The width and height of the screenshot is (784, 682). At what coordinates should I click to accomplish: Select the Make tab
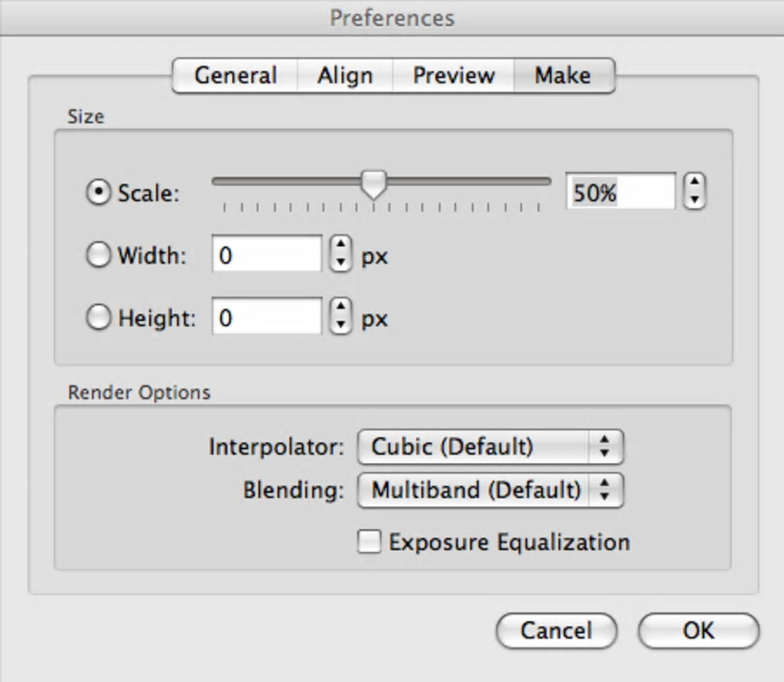pyautogui.click(x=563, y=75)
